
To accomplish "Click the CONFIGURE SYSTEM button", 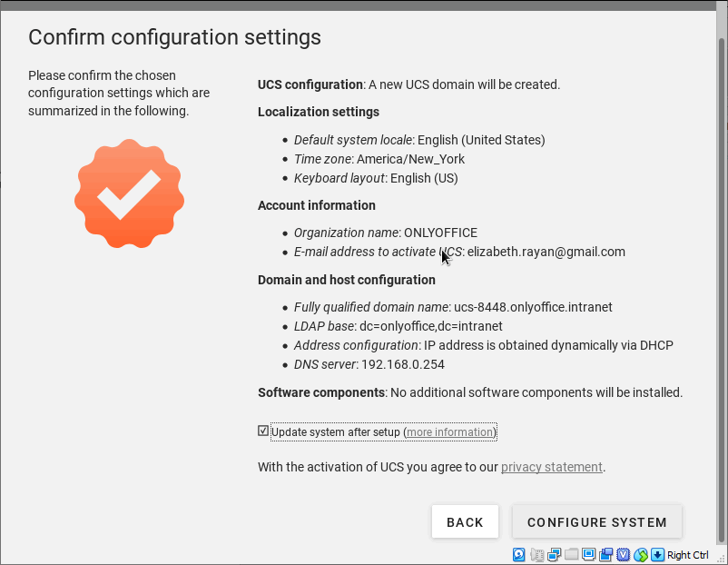I will (x=597, y=522).
